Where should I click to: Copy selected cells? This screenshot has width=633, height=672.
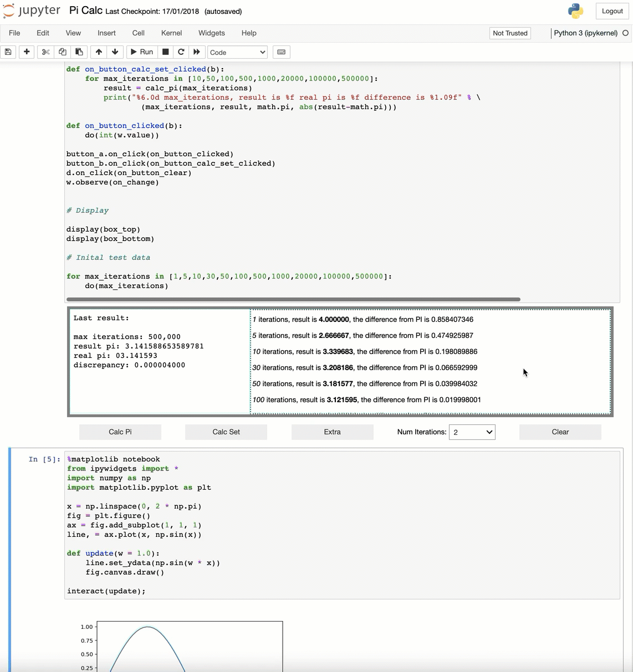coord(63,52)
